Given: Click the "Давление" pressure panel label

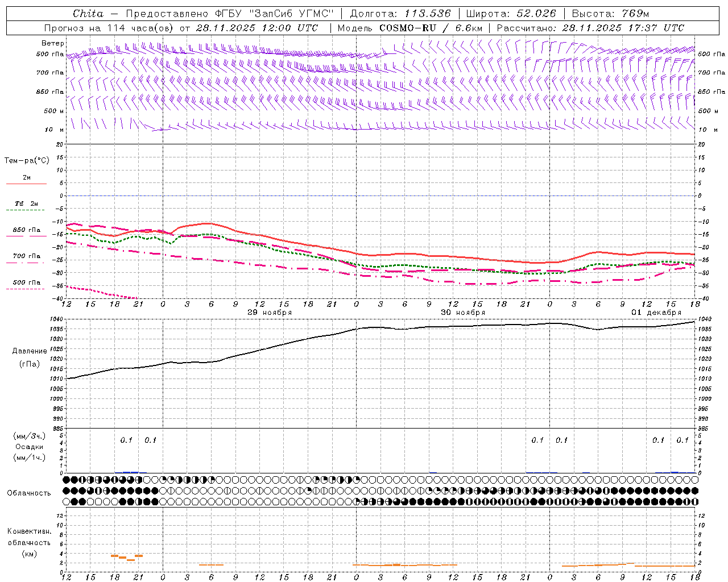Looking at the screenshot, I should coord(29,351).
